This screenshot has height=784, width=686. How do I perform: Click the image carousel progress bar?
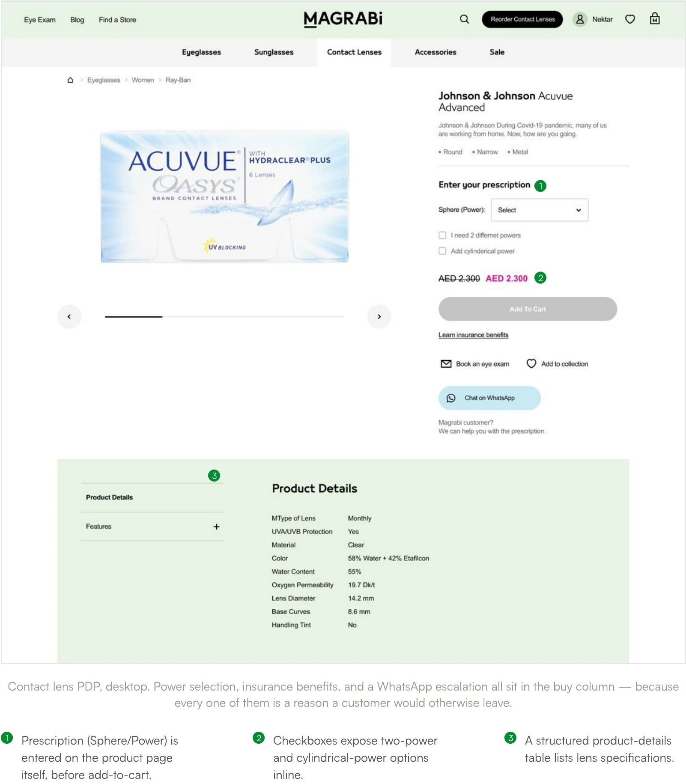[x=224, y=317]
